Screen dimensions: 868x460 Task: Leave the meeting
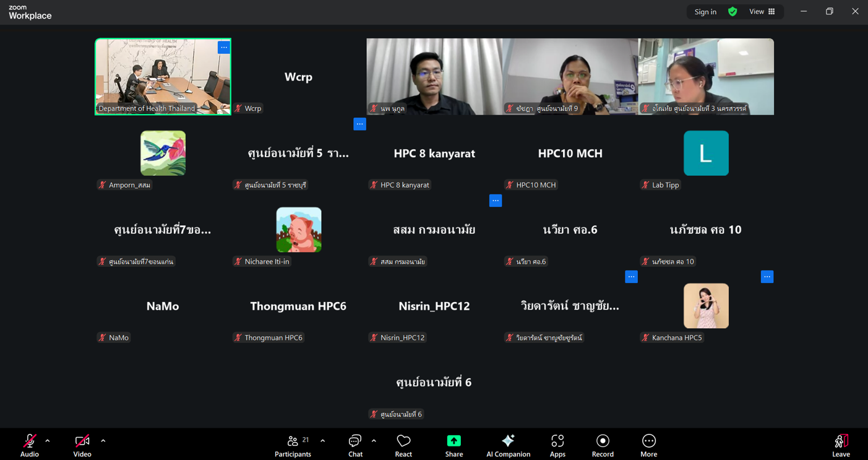(841, 445)
